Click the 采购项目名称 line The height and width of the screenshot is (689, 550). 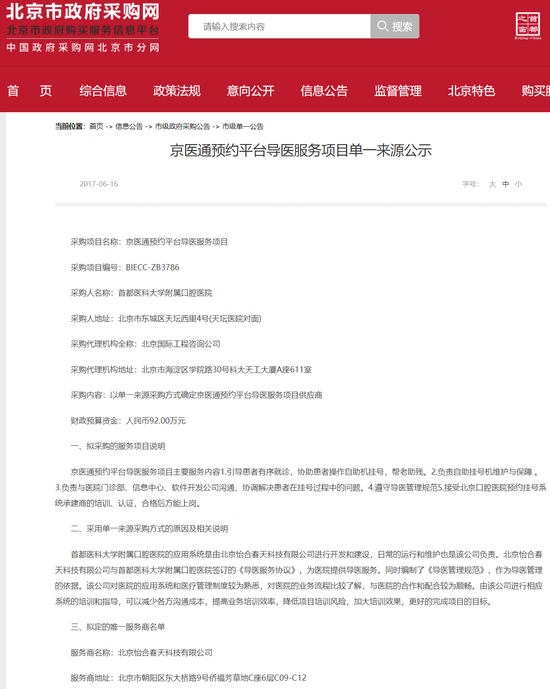coord(149,242)
